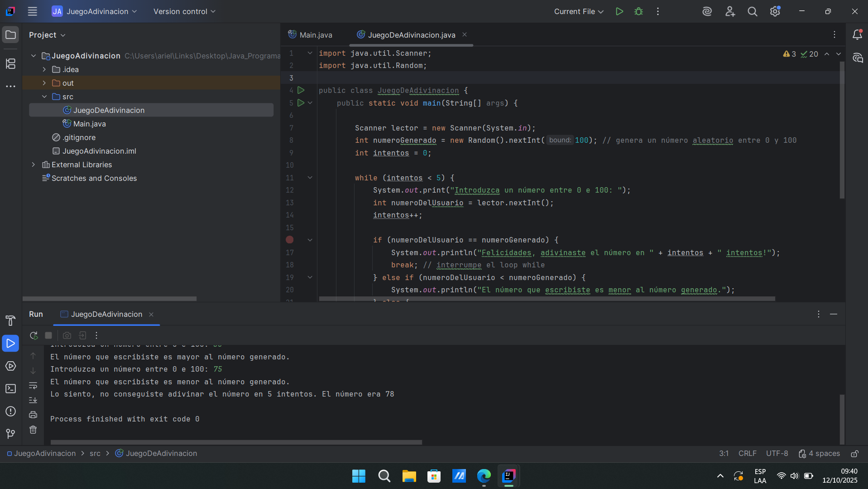Click the CRLF line separator indicator
868x489 pixels.
tap(747, 454)
